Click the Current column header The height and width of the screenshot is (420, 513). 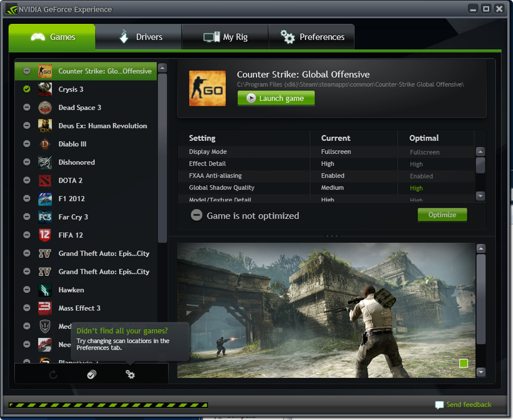[x=335, y=138]
